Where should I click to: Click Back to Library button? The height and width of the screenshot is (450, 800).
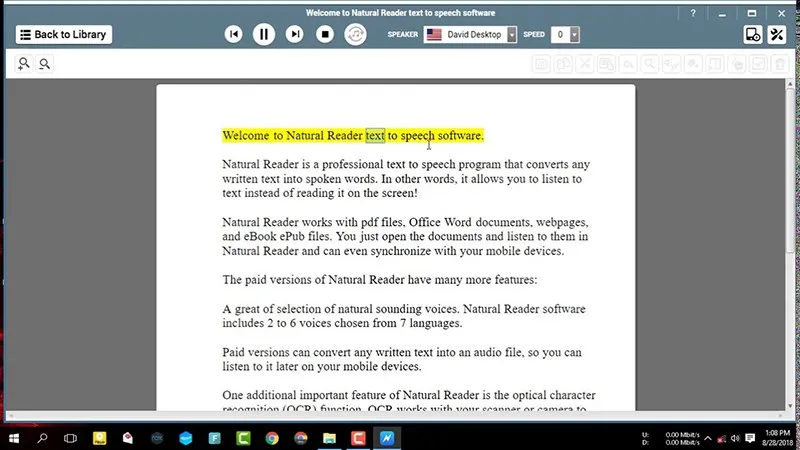pyautogui.click(x=62, y=34)
